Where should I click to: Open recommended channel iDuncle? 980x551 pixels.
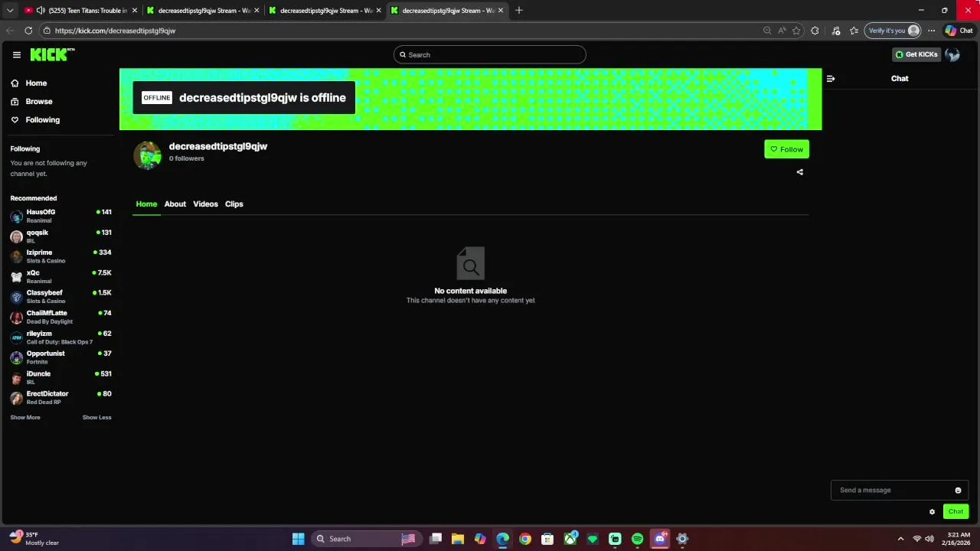click(x=60, y=377)
